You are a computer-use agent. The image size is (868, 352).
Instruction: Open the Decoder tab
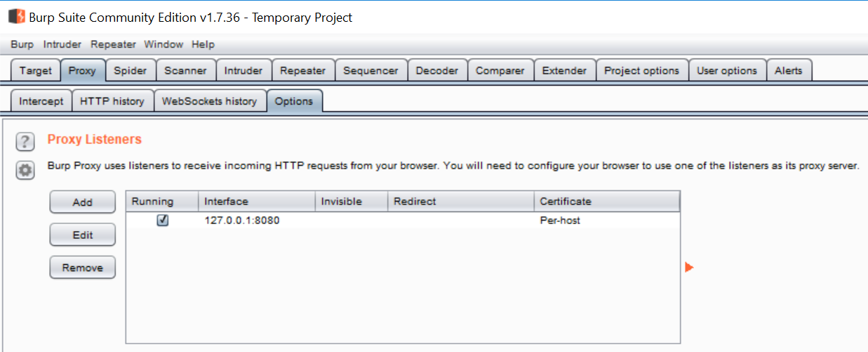pos(436,70)
